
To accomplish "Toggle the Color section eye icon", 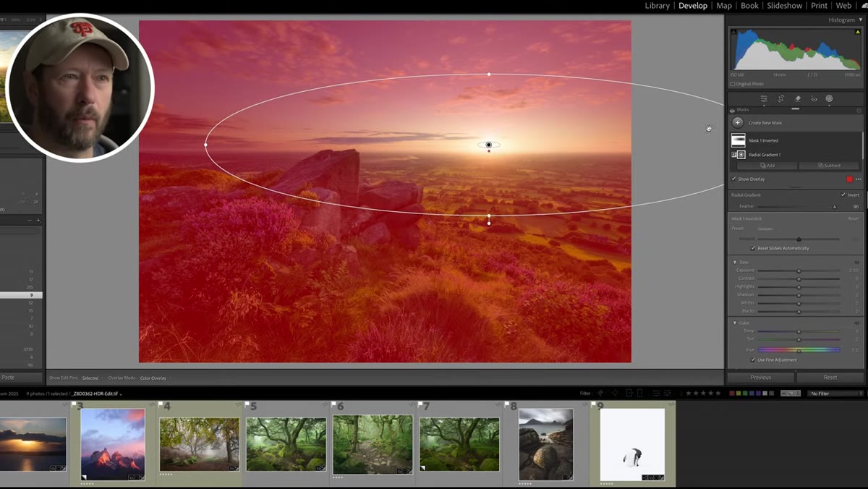I will pos(857,323).
